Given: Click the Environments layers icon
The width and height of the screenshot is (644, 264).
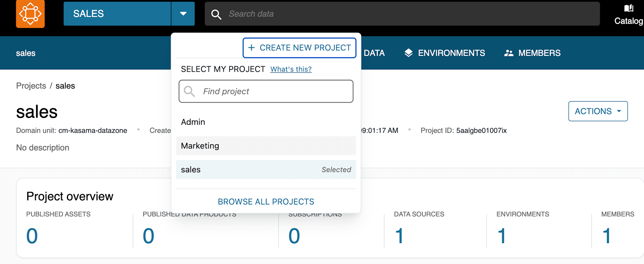Looking at the screenshot, I should click(x=408, y=53).
